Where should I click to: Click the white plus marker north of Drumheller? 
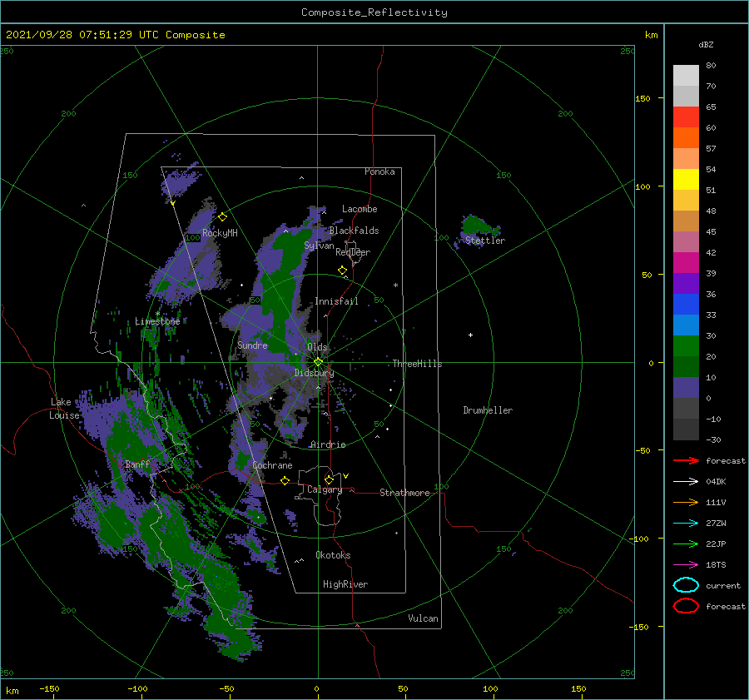pos(470,335)
